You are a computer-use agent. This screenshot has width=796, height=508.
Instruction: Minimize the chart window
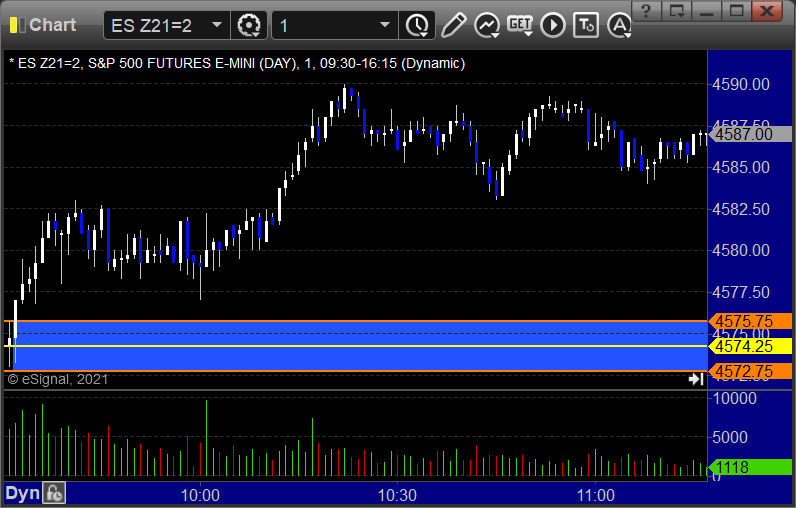click(x=707, y=11)
